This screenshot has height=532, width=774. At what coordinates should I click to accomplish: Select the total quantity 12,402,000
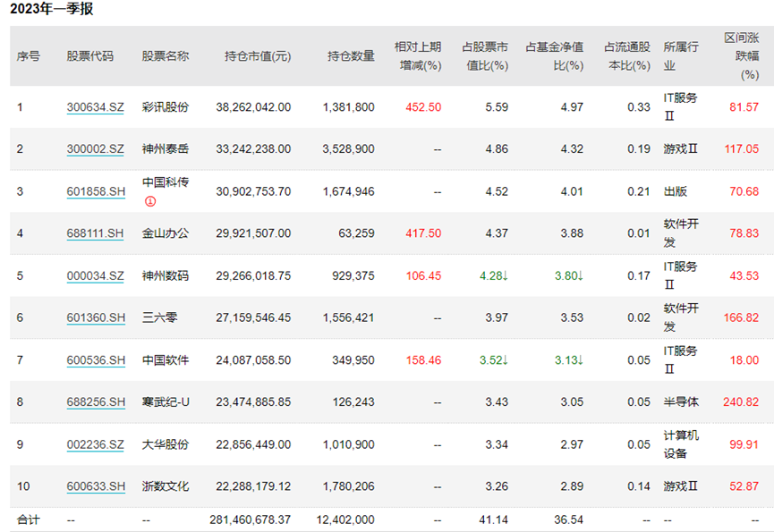345,519
